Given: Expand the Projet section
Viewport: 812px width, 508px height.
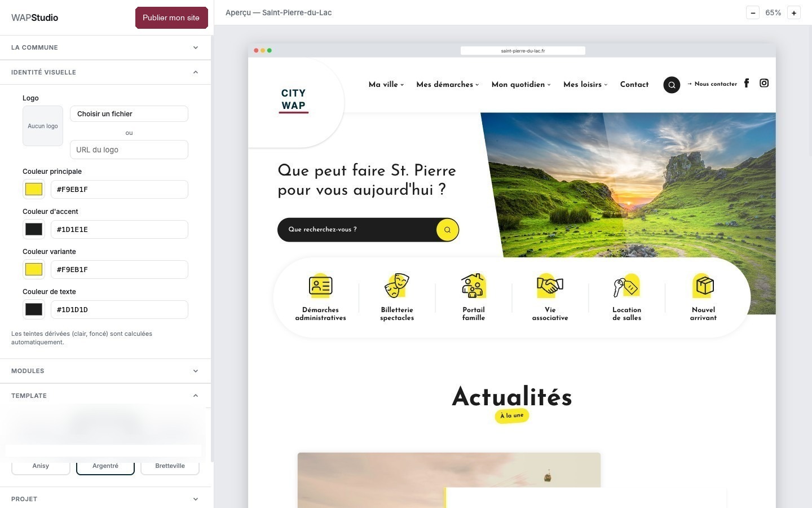Looking at the screenshot, I should click(105, 499).
